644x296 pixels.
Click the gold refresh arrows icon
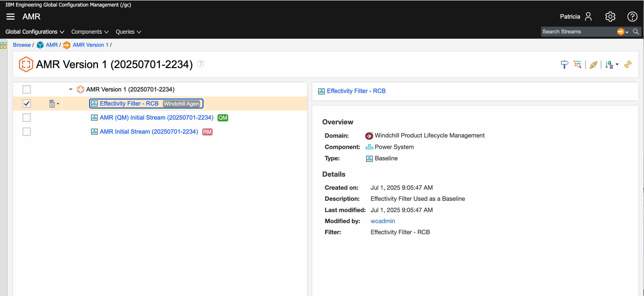pos(628,64)
